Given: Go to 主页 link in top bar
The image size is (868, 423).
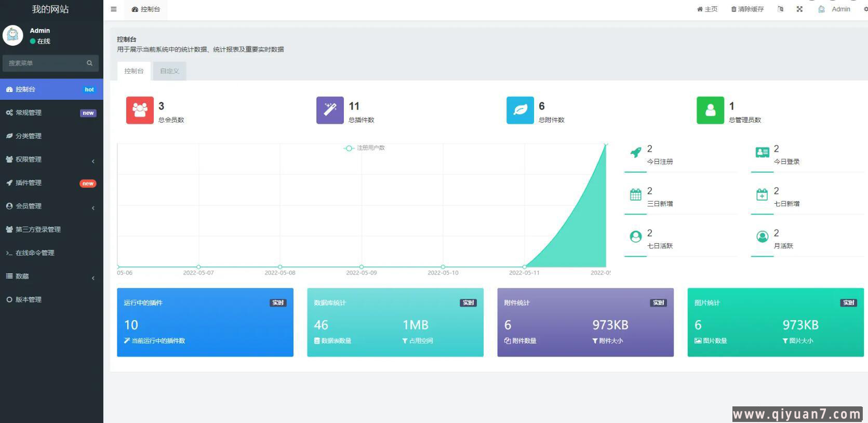Looking at the screenshot, I should [x=707, y=9].
